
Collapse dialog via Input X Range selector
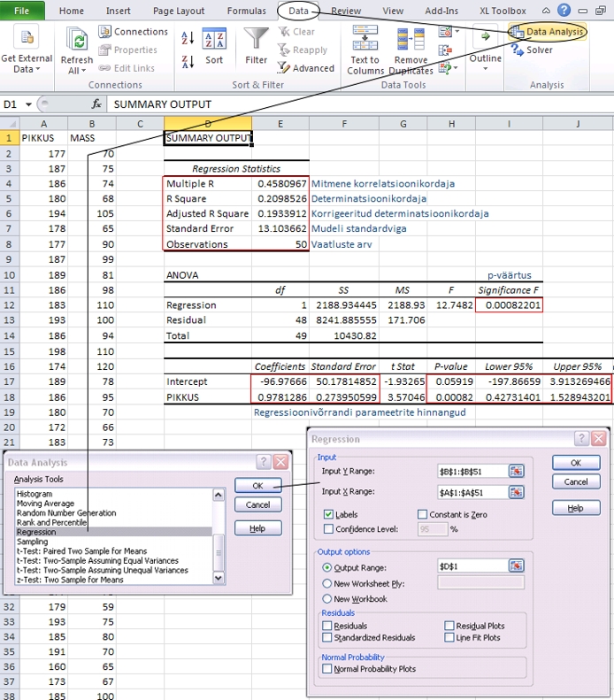[x=517, y=492]
